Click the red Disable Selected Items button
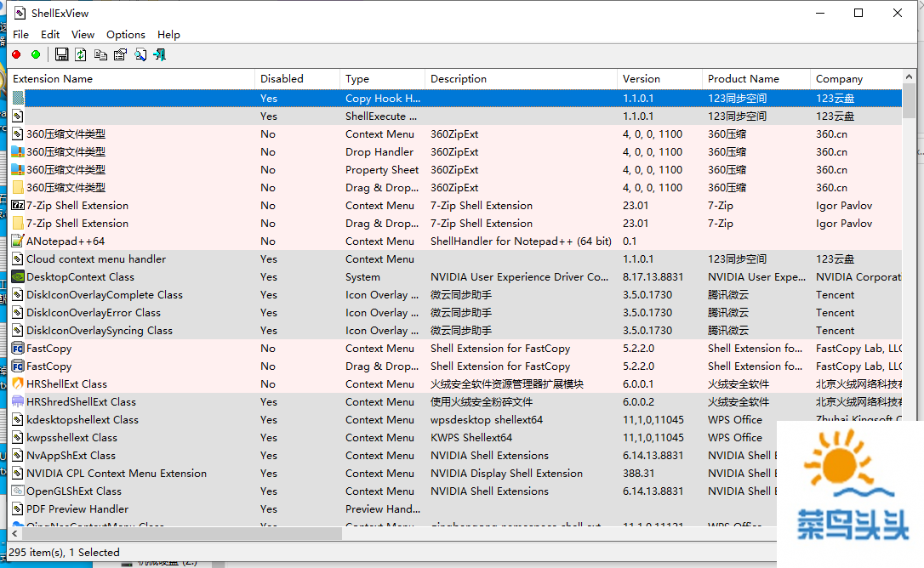924x568 pixels. [x=16, y=54]
